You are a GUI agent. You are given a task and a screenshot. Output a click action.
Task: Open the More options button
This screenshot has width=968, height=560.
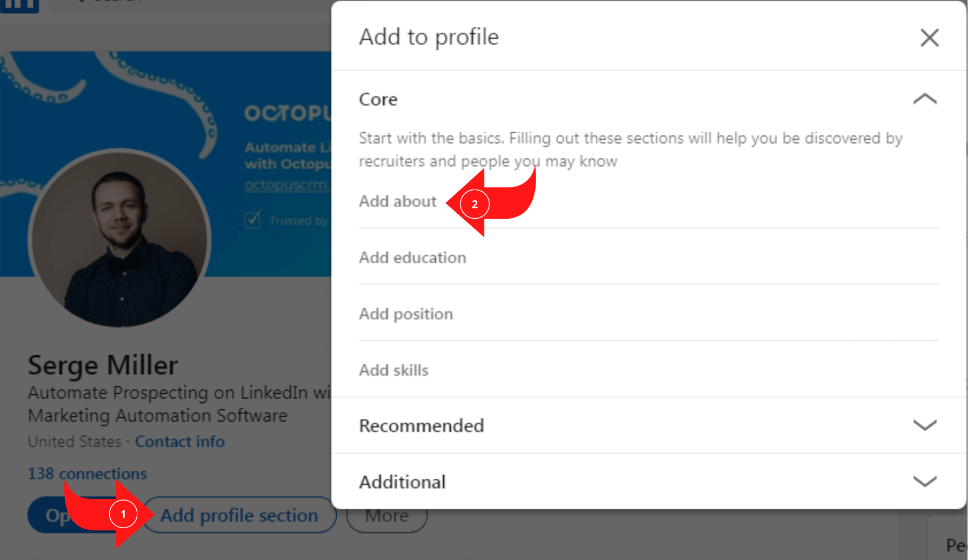coord(386,515)
